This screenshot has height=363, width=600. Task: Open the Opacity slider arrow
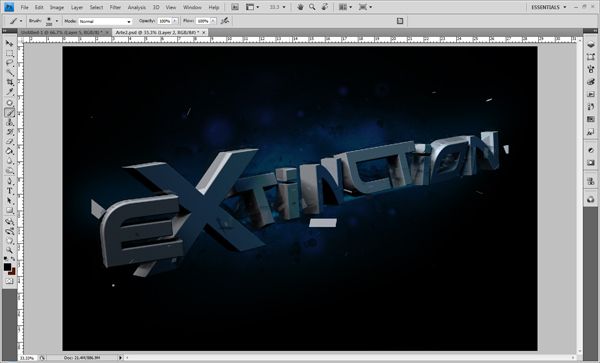(x=175, y=21)
